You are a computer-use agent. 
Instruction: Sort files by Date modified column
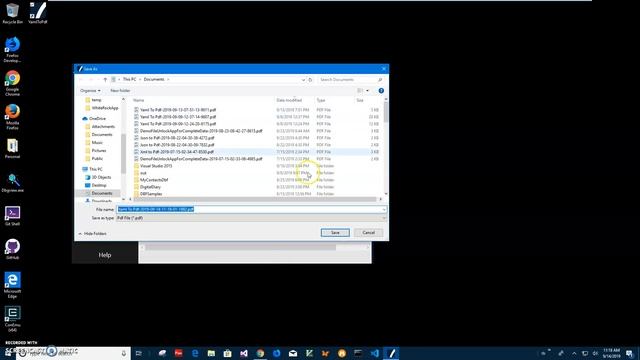coord(289,100)
